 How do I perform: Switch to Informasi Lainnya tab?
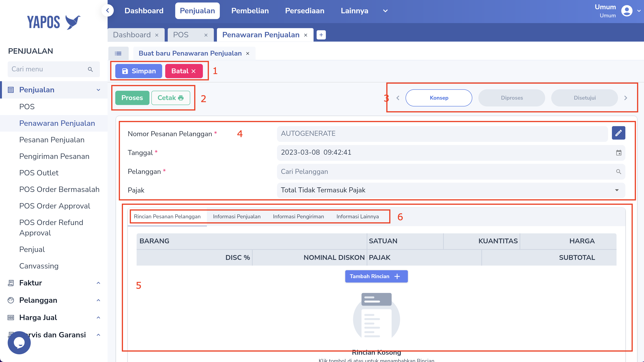pos(358,217)
